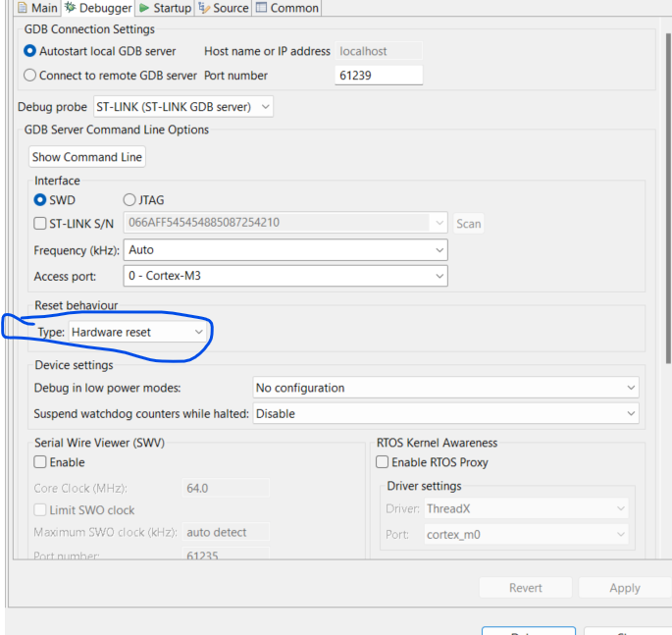Expand the Frequency (kHz) dropdown

coord(285,250)
